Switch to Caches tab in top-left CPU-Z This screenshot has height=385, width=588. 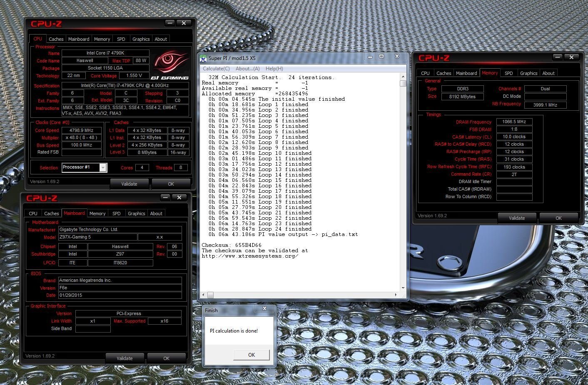[x=56, y=39]
